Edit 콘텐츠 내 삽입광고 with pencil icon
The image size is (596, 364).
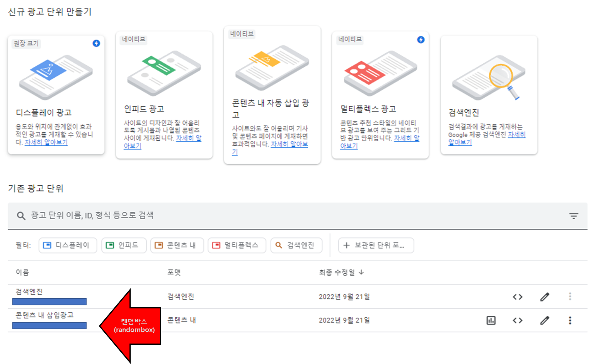click(545, 320)
